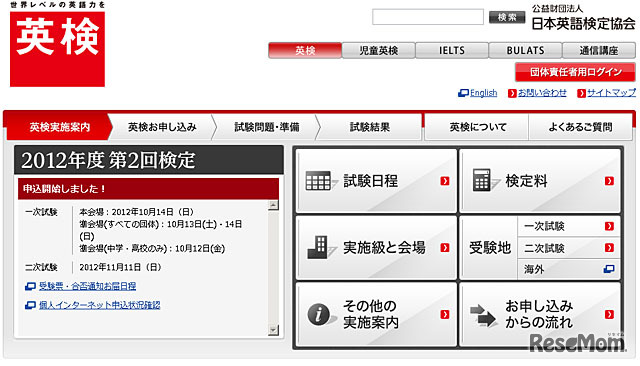Screen dimensions: 640x366
Task: Click red arrow beside 二次試験 under 受験地
Action: 609,248
